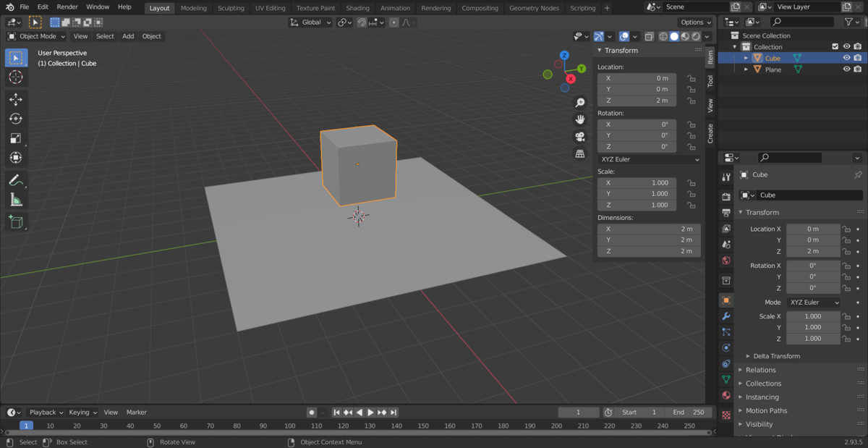Switch to the Geometry Nodes workspace
The height and width of the screenshot is (448, 868).
(534, 8)
